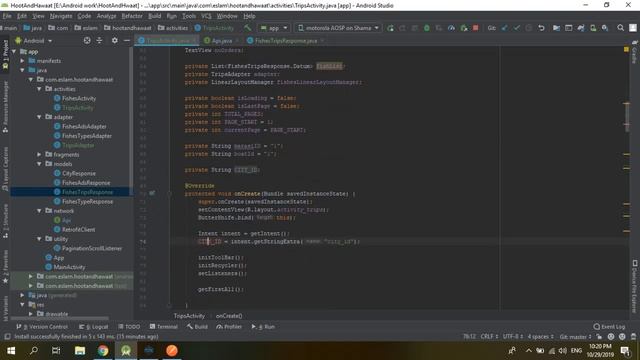This screenshot has height=360, width=640.
Task: Open the app run configuration dropdown
Action: pyautogui.click(x=273, y=28)
